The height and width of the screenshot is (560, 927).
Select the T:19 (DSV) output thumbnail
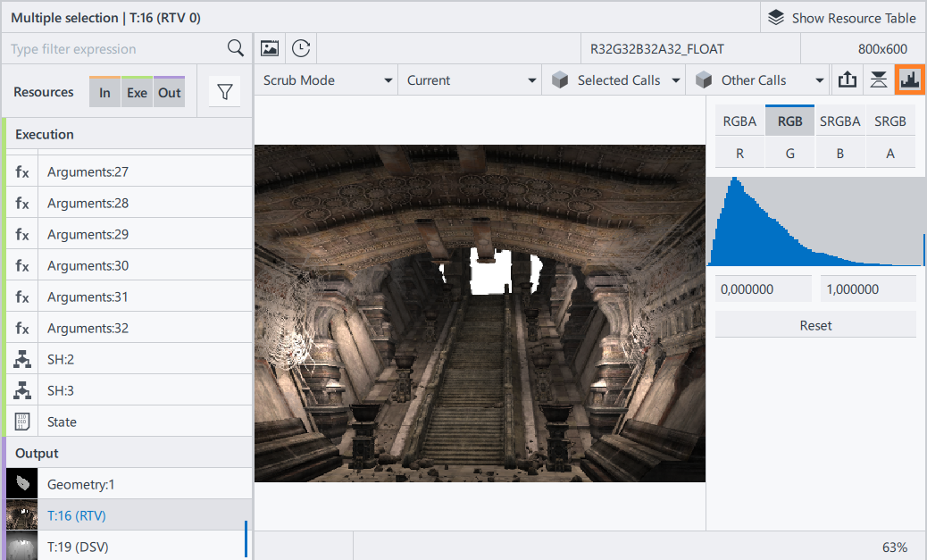(20, 546)
